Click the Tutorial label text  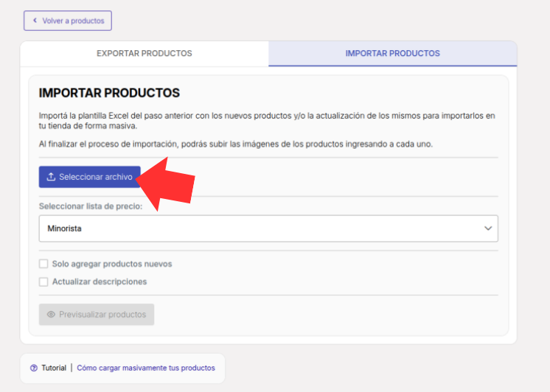point(54,368)
